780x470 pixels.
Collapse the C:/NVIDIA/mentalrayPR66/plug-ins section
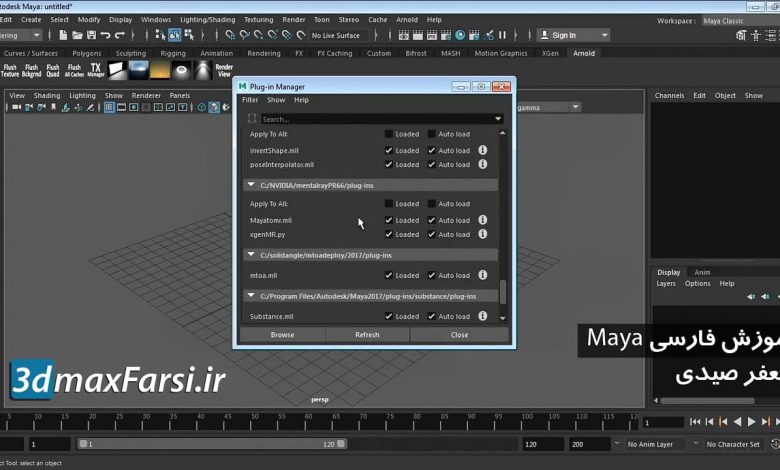pos(251,186)
